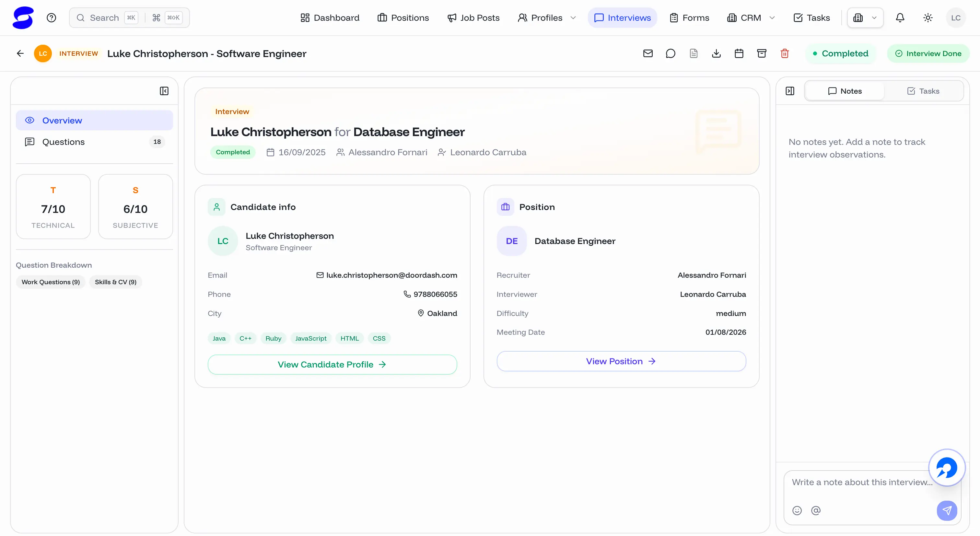Open the Completed status selector
Image resolution: width=980 pixels, height=536 pixels.
(840, 54)
